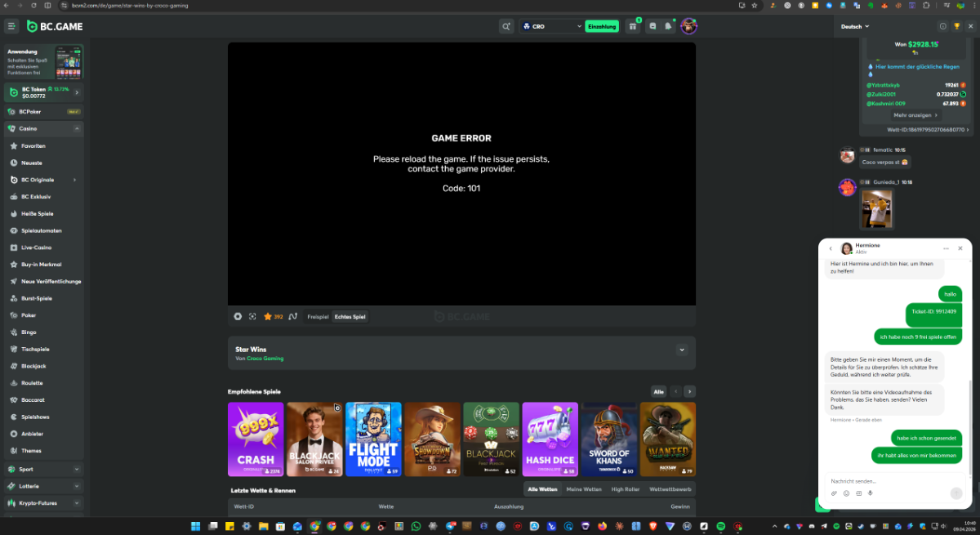Click the fullscreen icon below the game
980x535 pixels.
[252, 316]
